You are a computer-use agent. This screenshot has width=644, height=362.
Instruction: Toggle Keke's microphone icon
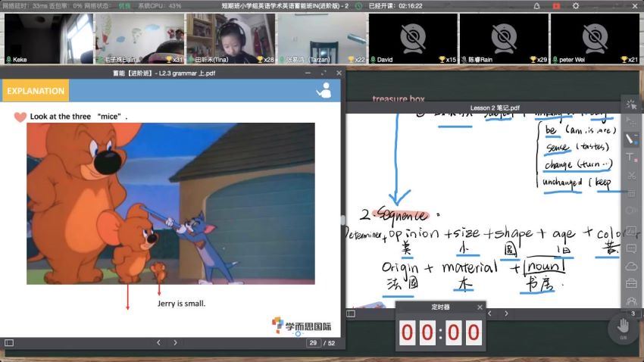8,60
